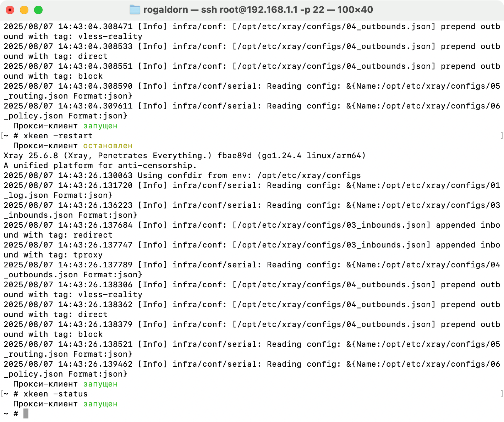This screenshot has height=422, width=504.
Task: Click the 'Using confdir from env' text
Action: click(195, 176)
